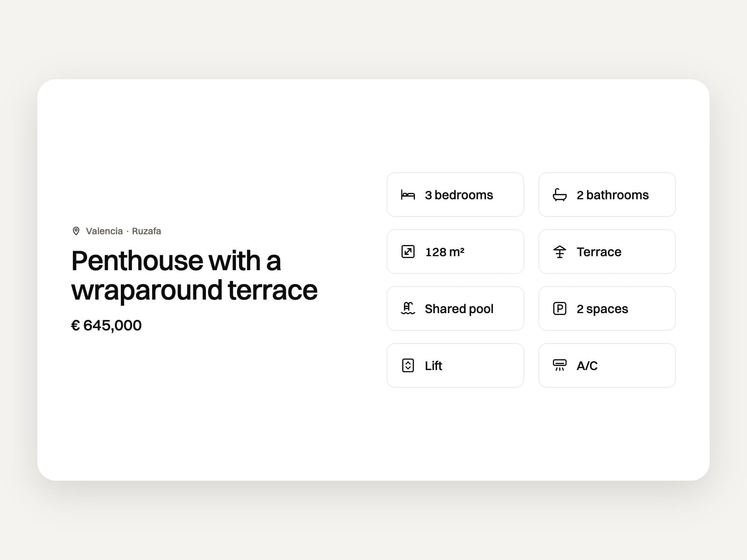Image resolution: width=747 pixels, height=560 pixels.
Task: Click the Valencia · Ruzafa location text
Action: tap(123, 231)
